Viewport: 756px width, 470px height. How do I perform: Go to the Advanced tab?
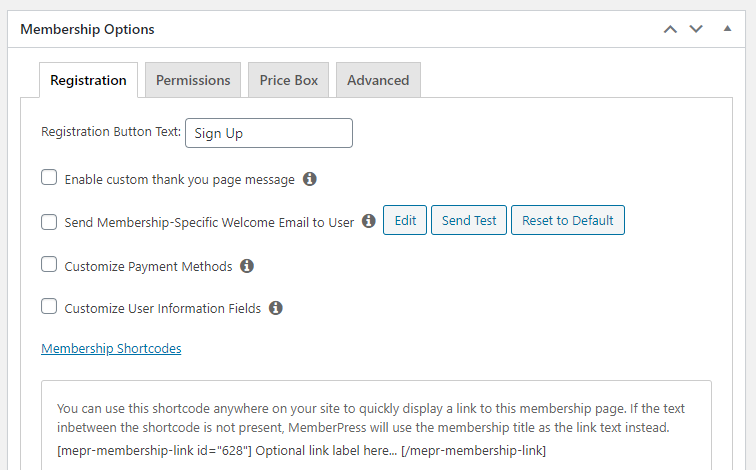378,80
